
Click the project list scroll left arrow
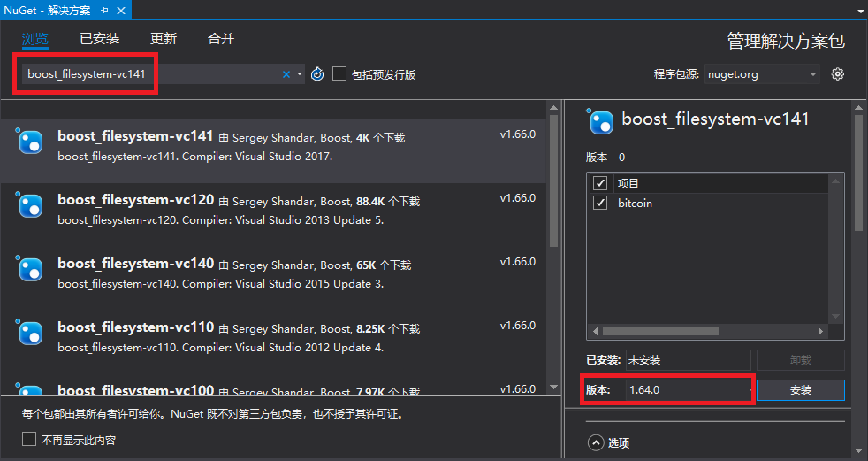tap(595, 331)
